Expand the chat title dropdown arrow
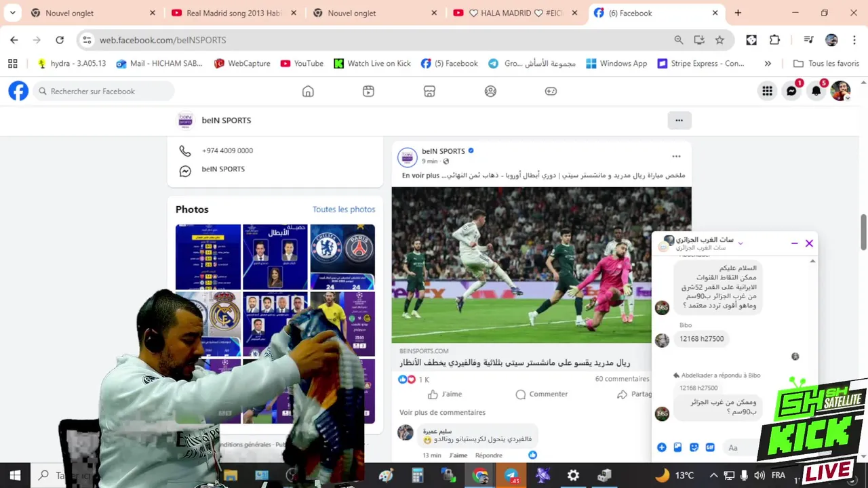 click(x=741, y=243)
